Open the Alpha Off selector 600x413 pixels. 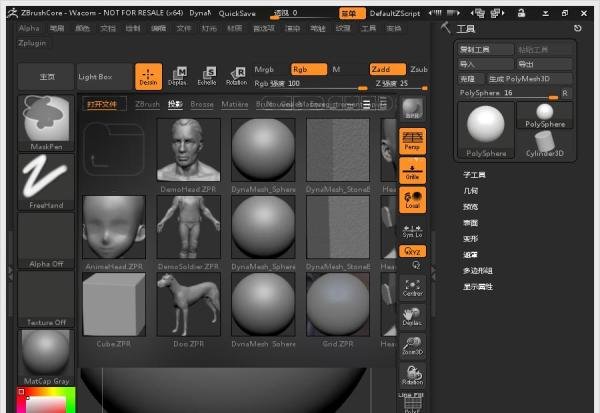tap(46, 240)
